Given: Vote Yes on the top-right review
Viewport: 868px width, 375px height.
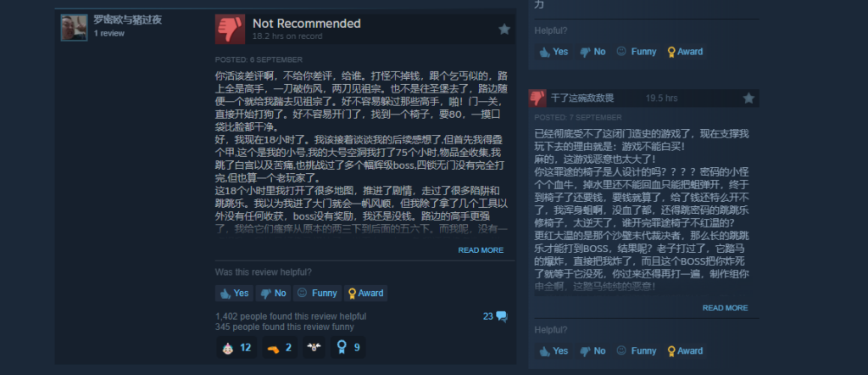Looking at the screenshot, I should [554, 52].
